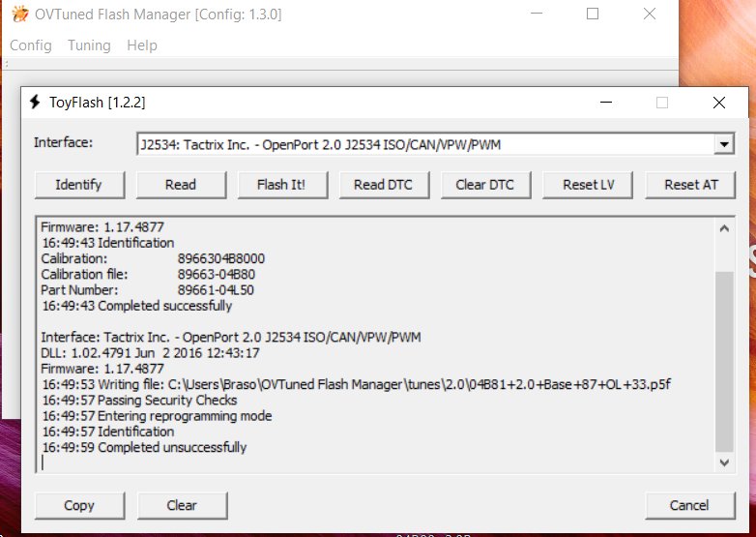Clear the log with the Clear button
This screenshot has width=756, height=537.
(x=182, y=505)
